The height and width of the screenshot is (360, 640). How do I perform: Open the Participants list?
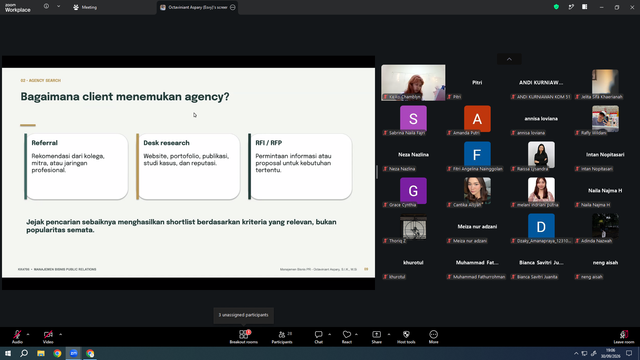(282, 337)
